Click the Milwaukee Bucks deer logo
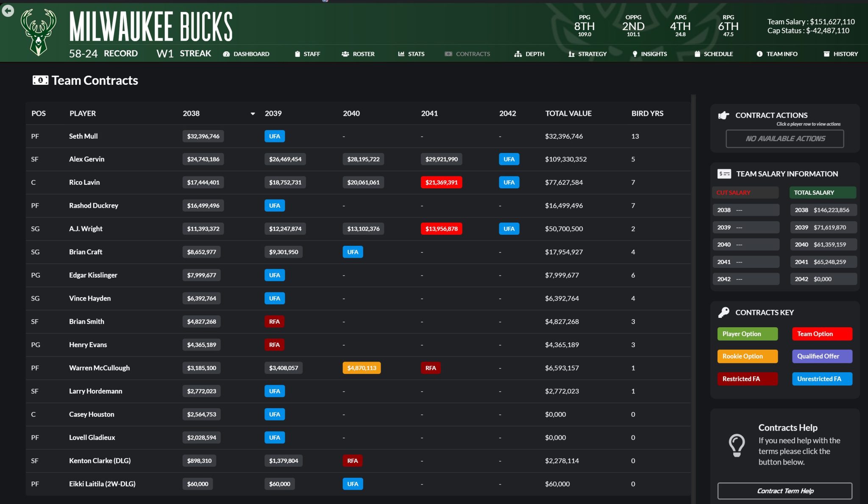The image size is (868, 504). (x=38, y=32)
